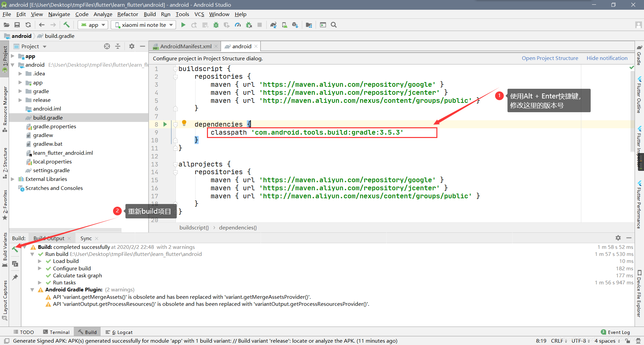Click Collapse All icon in Project panel
The image size is (644, 345).
(x=118, y=46)
